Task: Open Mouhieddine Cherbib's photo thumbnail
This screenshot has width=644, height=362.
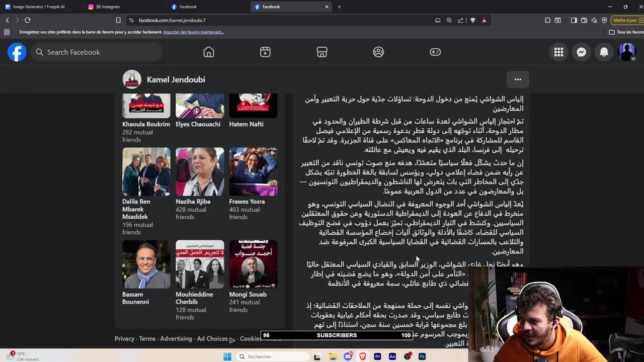Action: coord(200,264)
